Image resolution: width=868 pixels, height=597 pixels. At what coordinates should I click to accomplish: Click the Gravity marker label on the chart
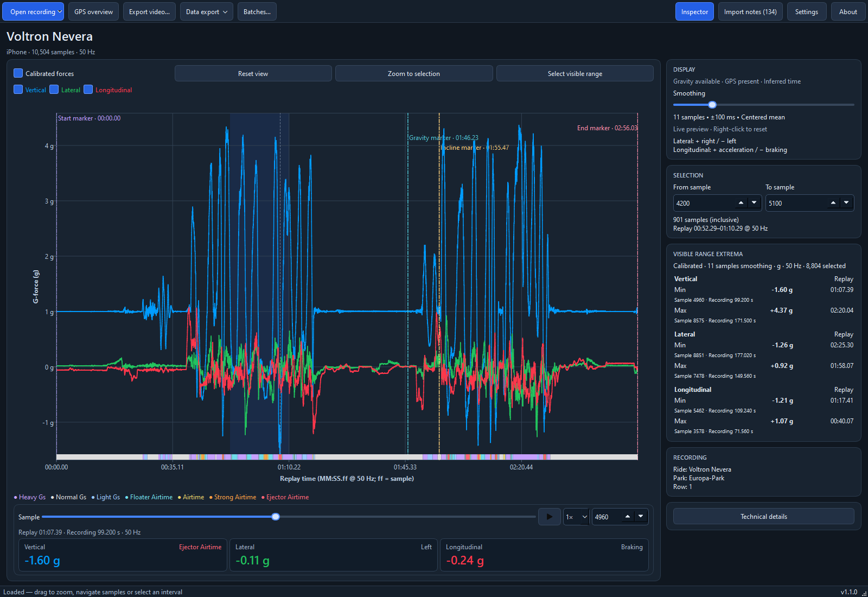(x=444, y=138)
